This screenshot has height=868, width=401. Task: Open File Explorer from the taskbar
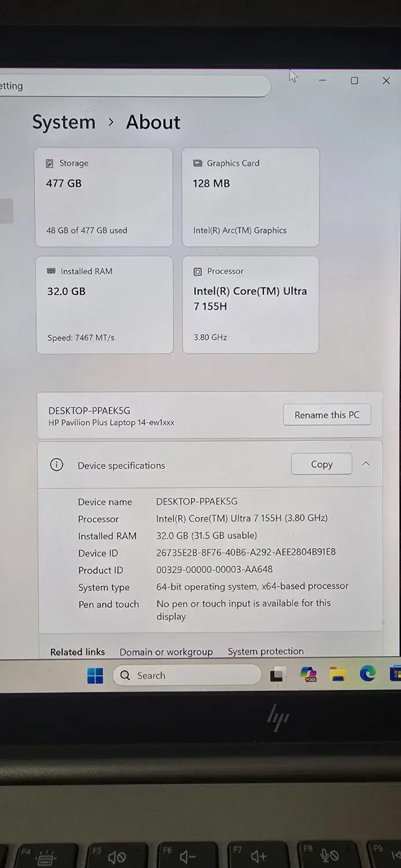click(x=338, y=674)
